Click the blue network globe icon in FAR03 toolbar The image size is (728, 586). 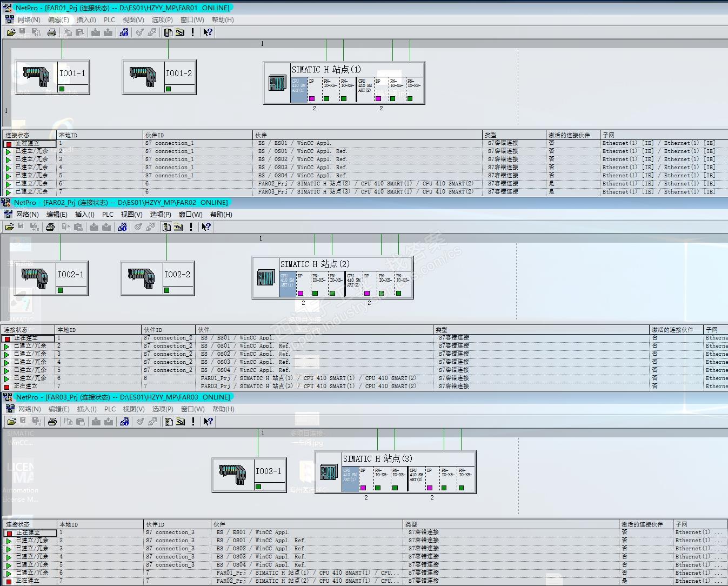point(124,422)
